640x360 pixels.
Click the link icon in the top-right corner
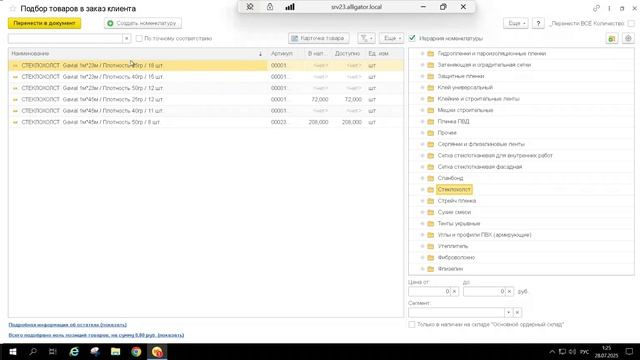(596, 8)
